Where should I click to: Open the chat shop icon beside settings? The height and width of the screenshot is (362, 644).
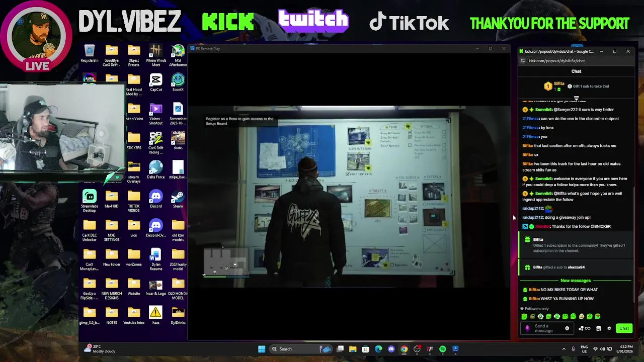pyautogui.click(x=599, y=328)
